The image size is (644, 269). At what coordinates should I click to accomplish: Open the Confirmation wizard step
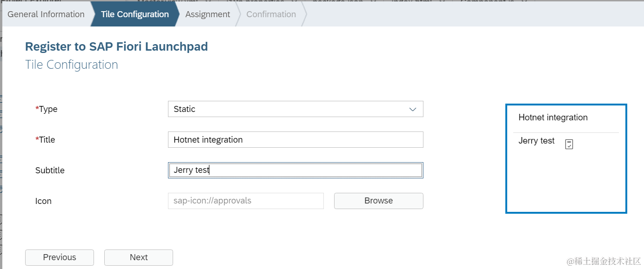(x=271, y=14)
